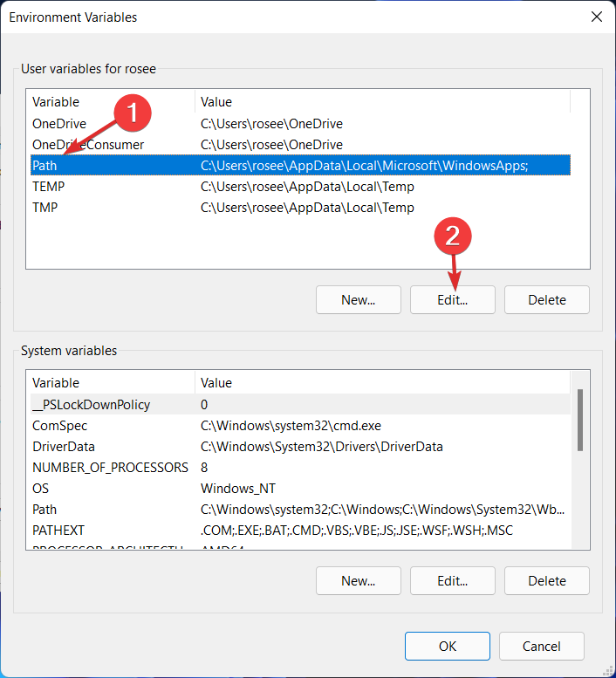Viewport: 616px width, 678px height.
Task: Click New under system variables
Action: point(358,580)
